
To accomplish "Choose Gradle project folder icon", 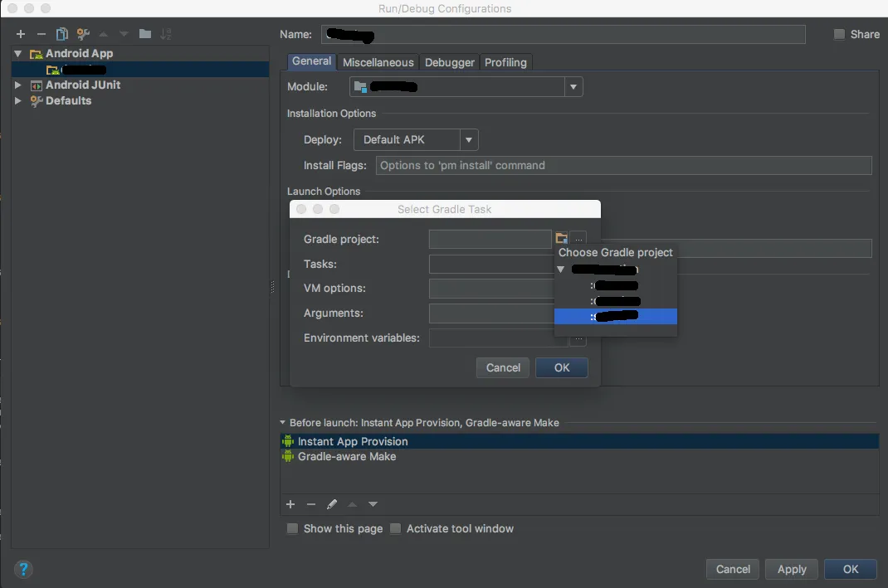I will pyautogui.click(x=561, y=238).
